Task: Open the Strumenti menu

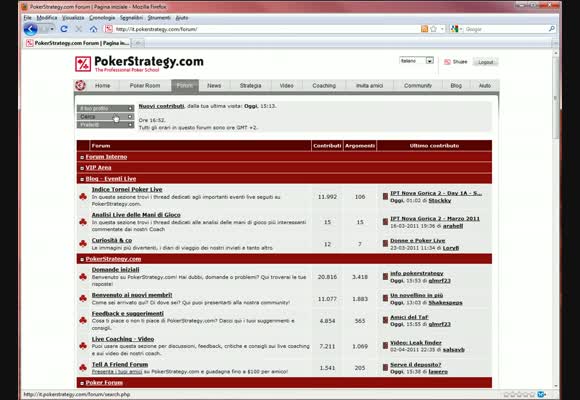Action: (x=159, y=18)
